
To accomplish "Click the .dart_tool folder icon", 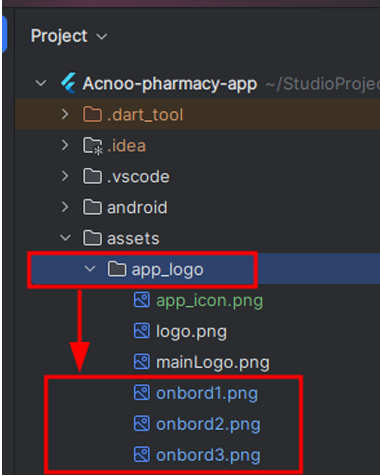I will [x=92, y=114].
